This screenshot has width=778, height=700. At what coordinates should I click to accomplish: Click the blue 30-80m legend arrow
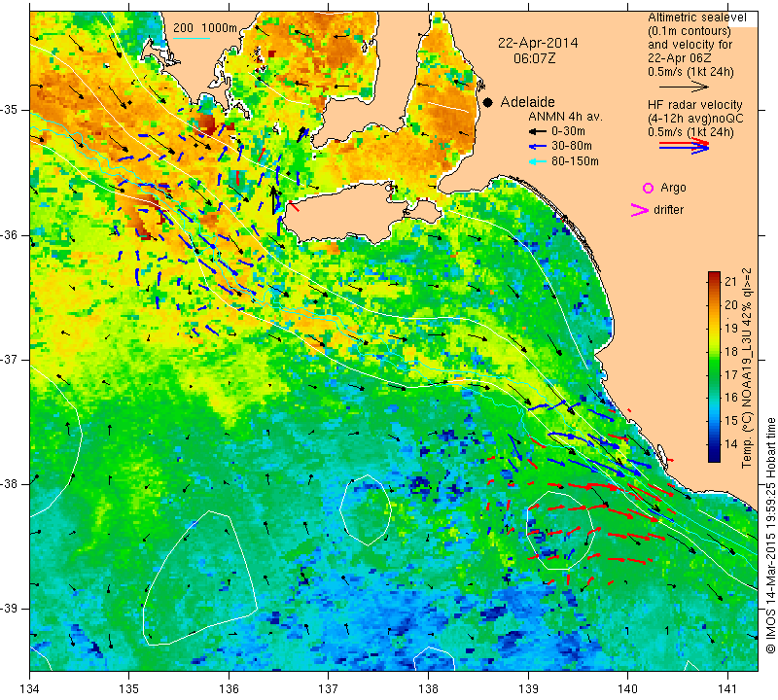click(x=537, y=147)
